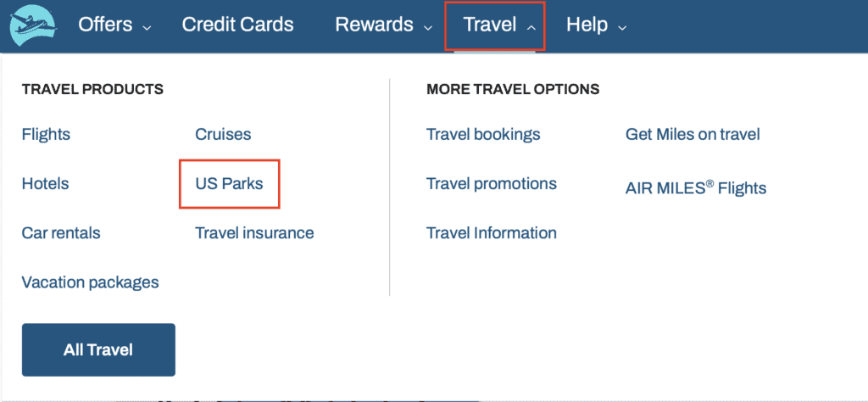The image size is (868, 402).
Task: Expand the Rewards dropdown menu
Action: pos(383,25)
